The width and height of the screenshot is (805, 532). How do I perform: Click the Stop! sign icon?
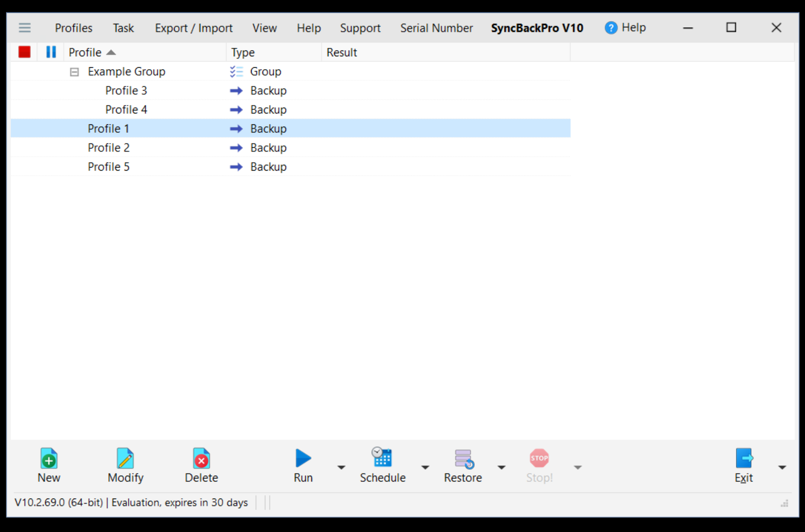tap(539, 458)
